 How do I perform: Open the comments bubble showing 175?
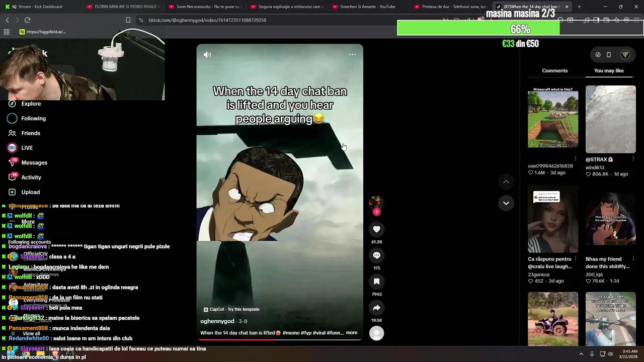pos(376,255)
